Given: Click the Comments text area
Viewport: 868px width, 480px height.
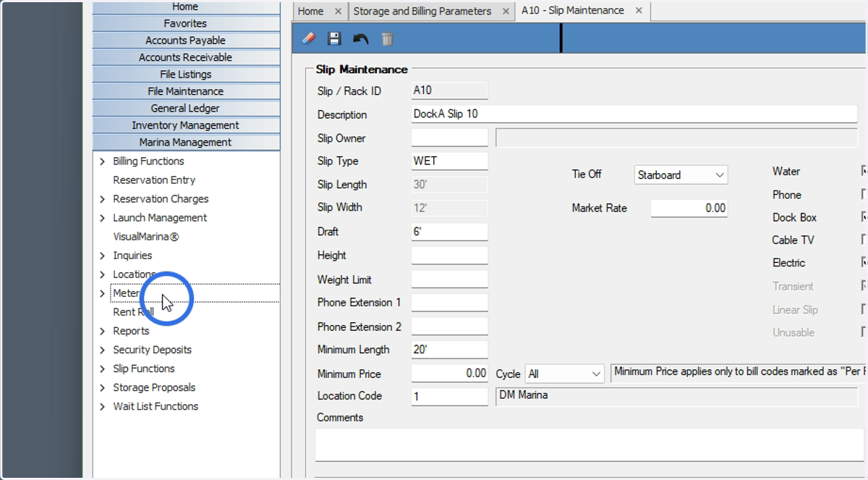Looking at the screenshot, I should 591,444.
